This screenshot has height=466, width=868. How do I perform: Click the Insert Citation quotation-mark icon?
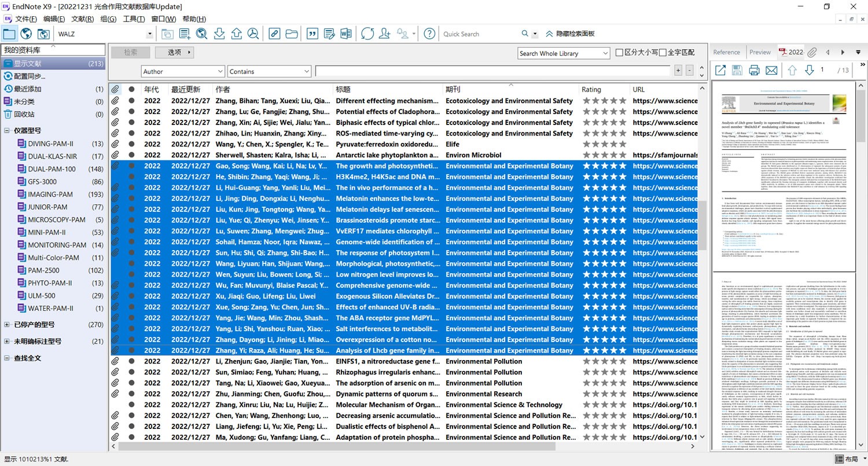(312, 34)
